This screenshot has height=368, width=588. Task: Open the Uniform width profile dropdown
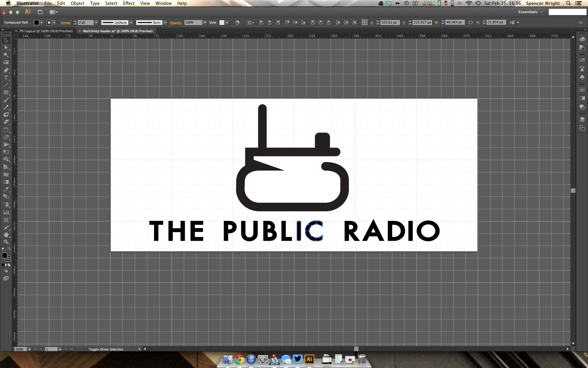[131, 23]
